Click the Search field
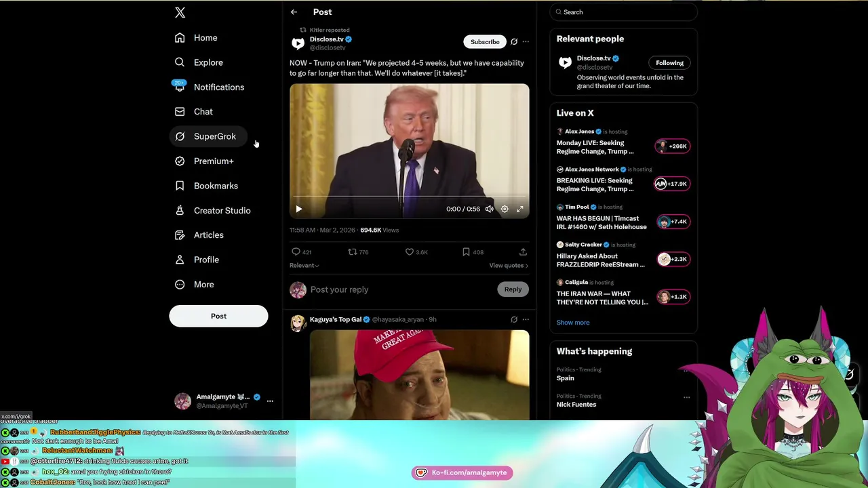Image resolution: width=868 pixels, height=488 pixels. tap(623, 12)
